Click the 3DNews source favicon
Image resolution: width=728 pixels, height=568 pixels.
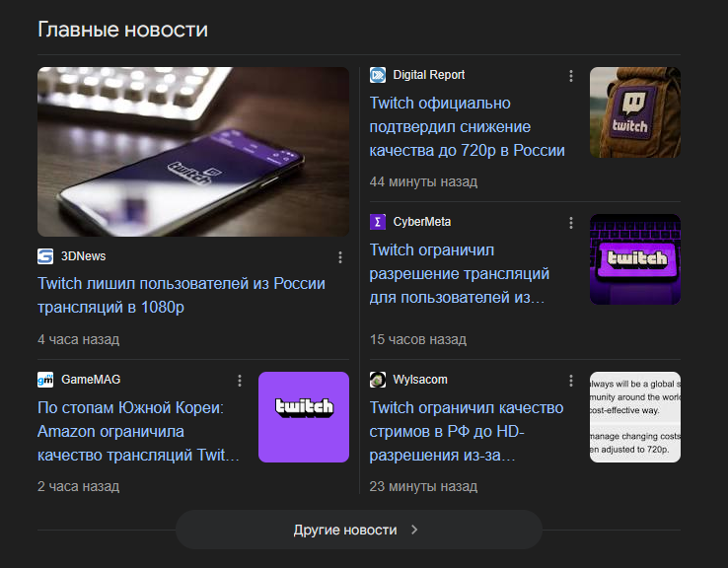(45, 256)
